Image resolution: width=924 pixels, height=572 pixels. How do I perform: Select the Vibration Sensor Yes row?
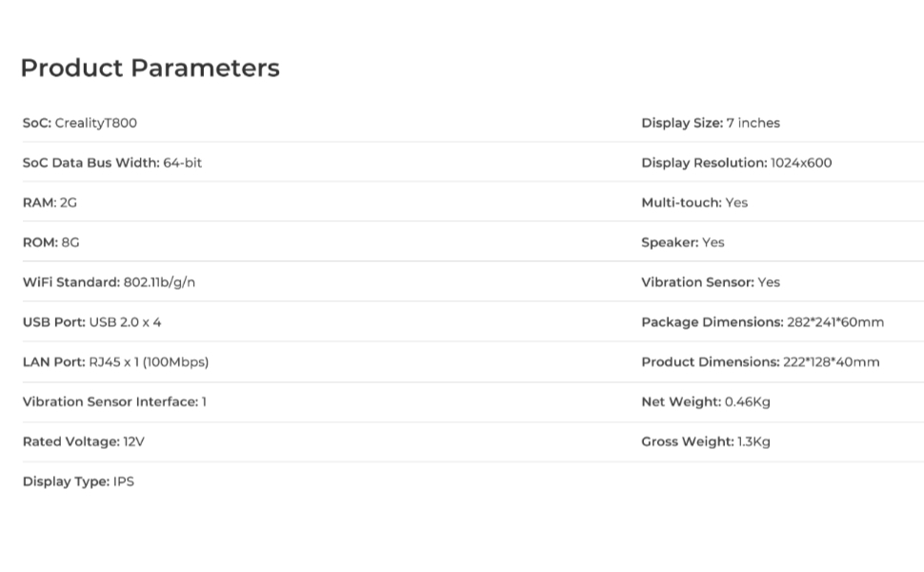711,283
